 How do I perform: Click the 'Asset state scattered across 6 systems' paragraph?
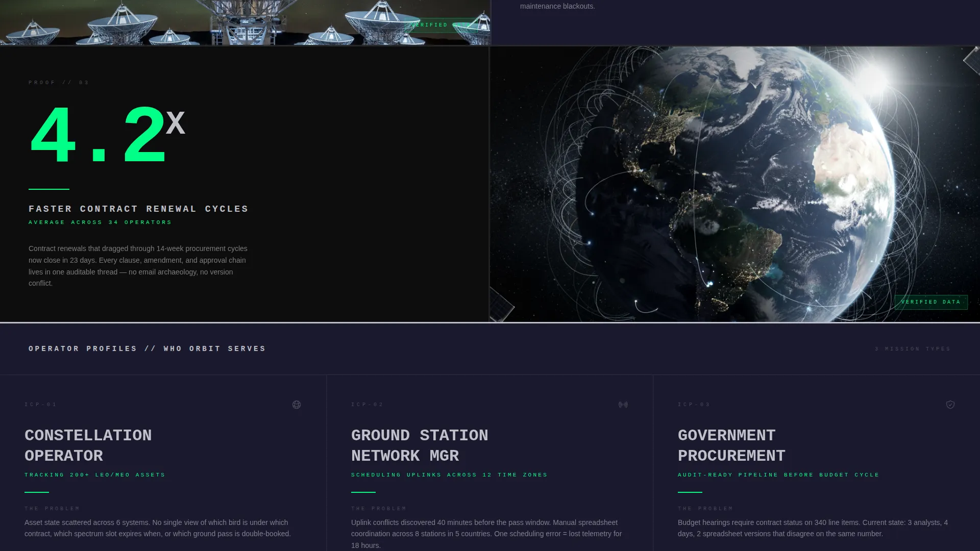coord(158,528)
